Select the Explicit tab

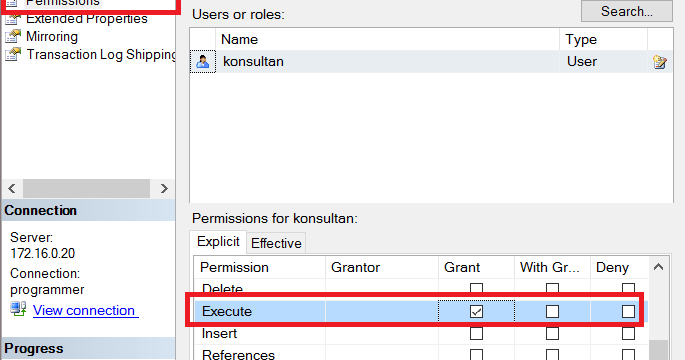[218, 242]
